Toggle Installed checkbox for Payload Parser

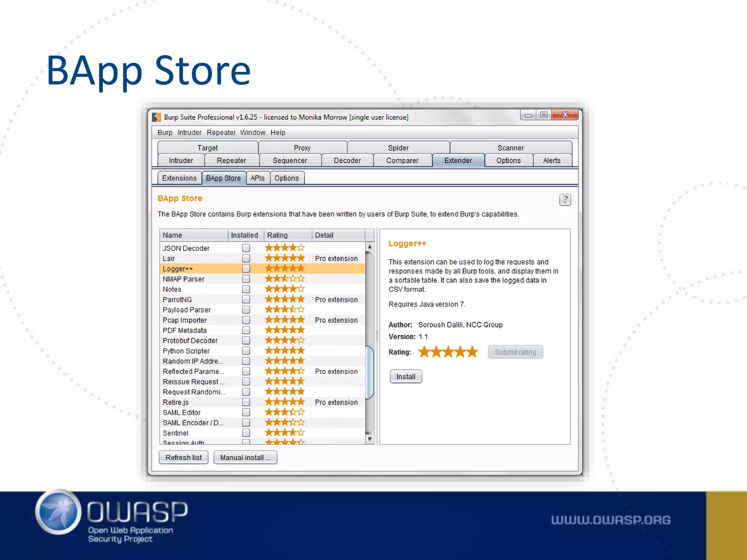pyautogui.click(x=246, y=310)
